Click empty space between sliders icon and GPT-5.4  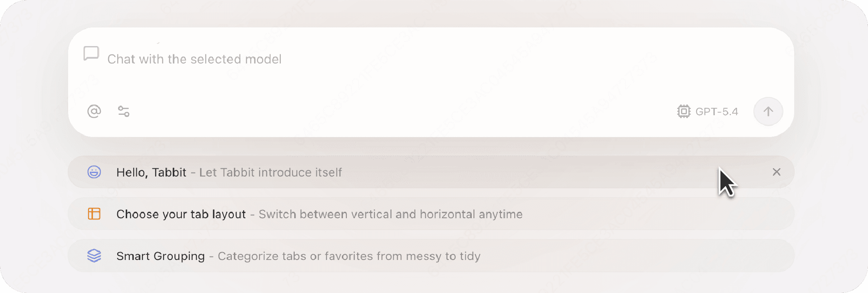[x=391, y=111]
